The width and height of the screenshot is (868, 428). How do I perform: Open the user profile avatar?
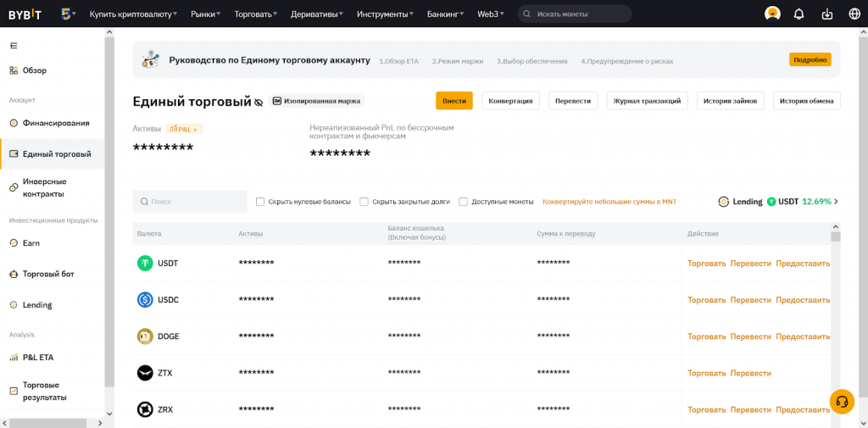pos(772,14)
